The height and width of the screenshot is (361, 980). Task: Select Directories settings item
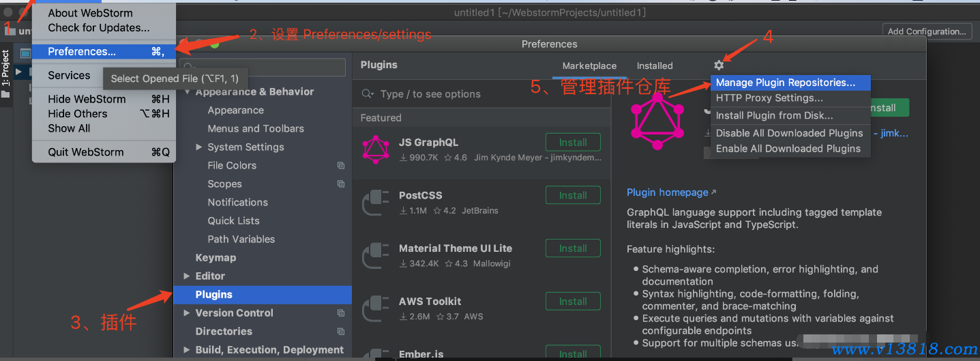coord(224,332)
